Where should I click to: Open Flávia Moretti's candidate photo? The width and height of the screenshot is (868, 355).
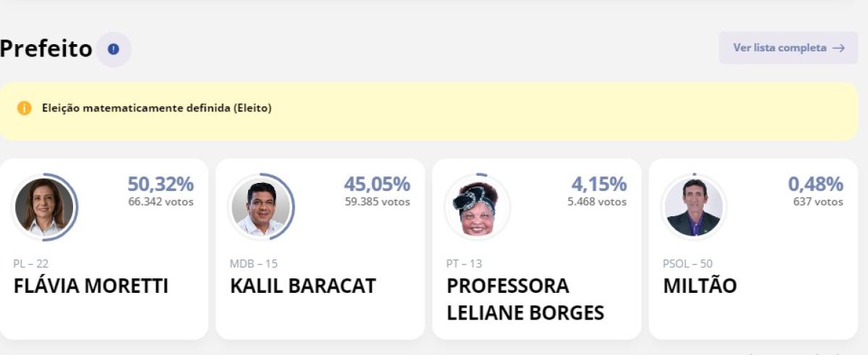pyautogui.click(x=44, y=207)
